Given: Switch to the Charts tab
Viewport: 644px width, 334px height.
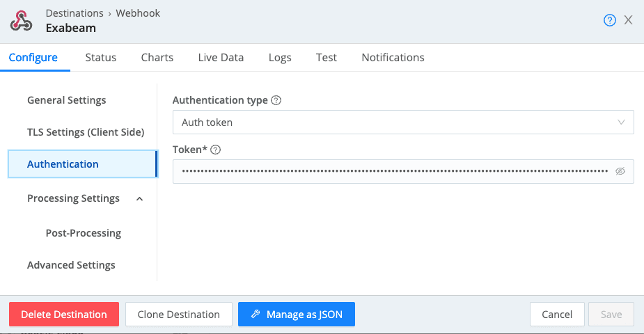Looking at the screenshot, I should (157, 58).
